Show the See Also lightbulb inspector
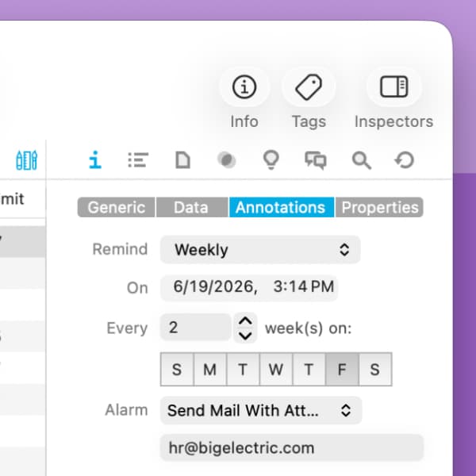This screenshot has height=476, width=476. [271, 159]
